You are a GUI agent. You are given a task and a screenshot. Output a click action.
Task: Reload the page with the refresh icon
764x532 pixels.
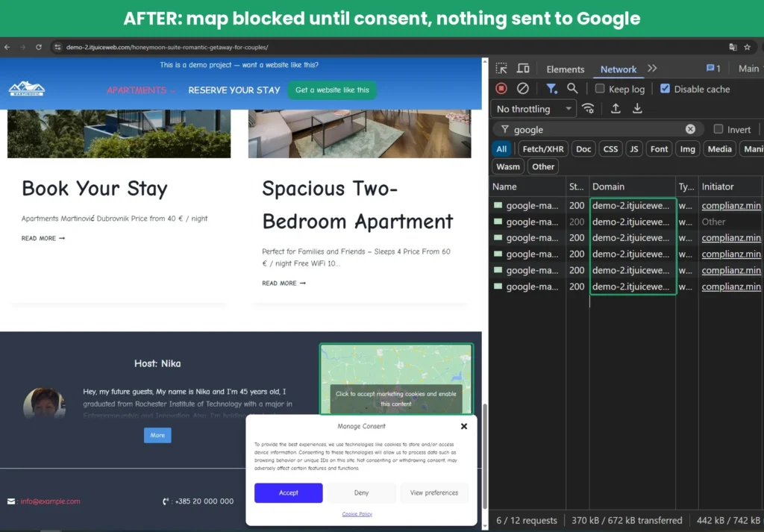pos(39,47)
